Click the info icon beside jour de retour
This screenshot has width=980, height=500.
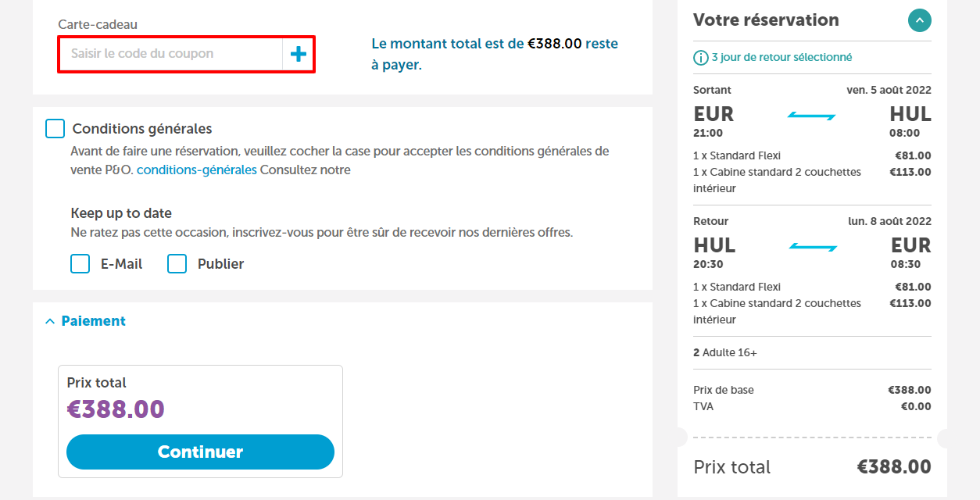[x=701, y=58]
